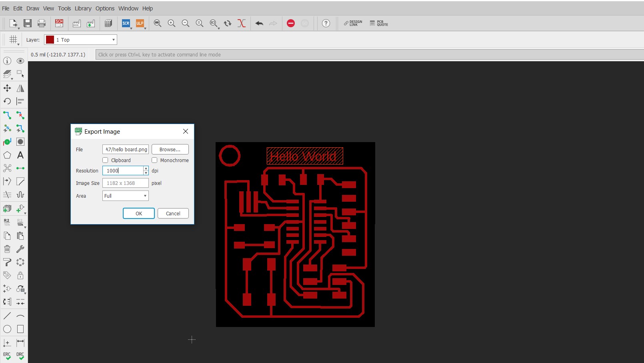644x363 pixels.
Task: Run the DRC design rule check
Action: (x=20, y=356)
